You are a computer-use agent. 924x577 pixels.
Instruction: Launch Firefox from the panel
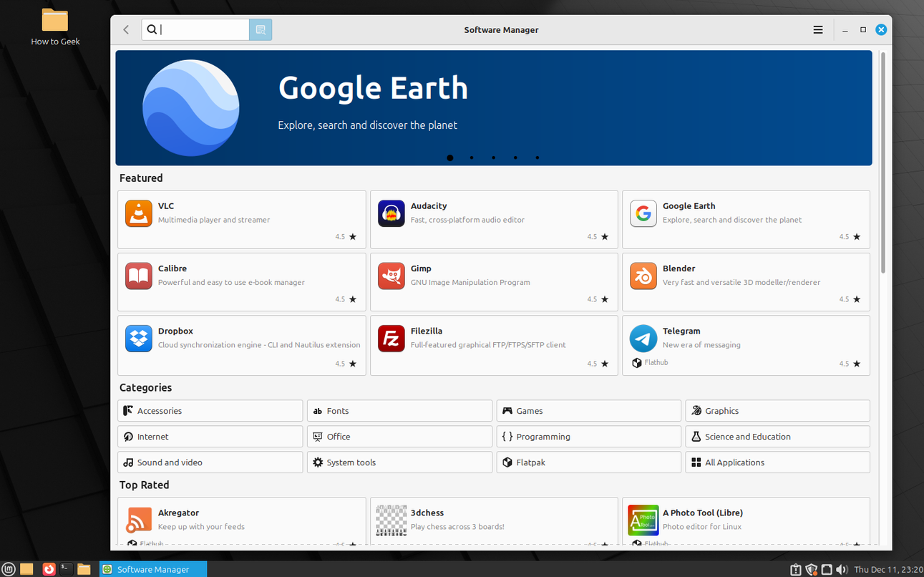click(x=49, y=569)
